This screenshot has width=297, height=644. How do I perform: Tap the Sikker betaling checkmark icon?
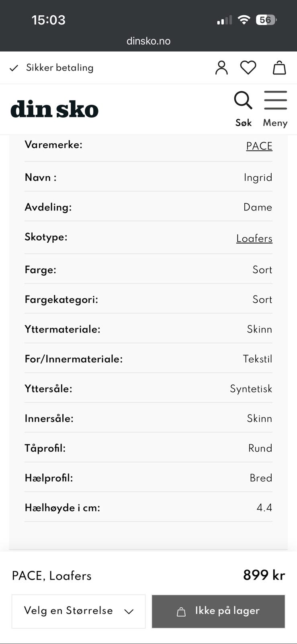coord(14,68)
